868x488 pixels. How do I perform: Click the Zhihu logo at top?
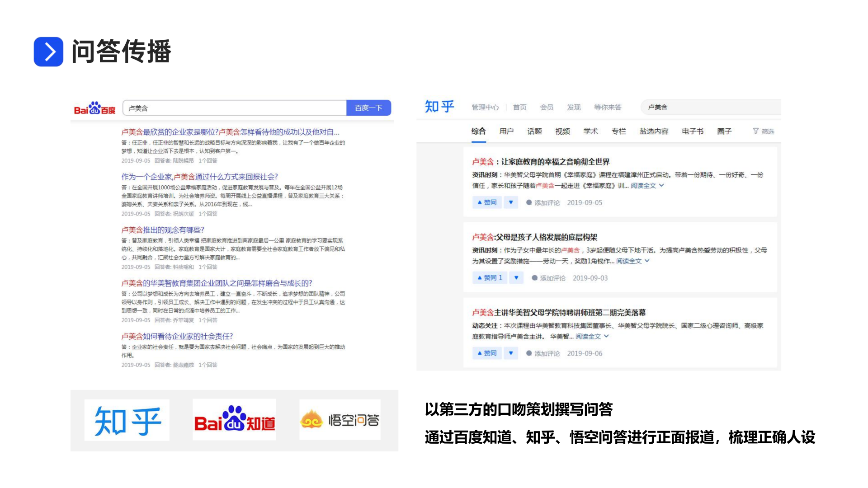(439, 107)
